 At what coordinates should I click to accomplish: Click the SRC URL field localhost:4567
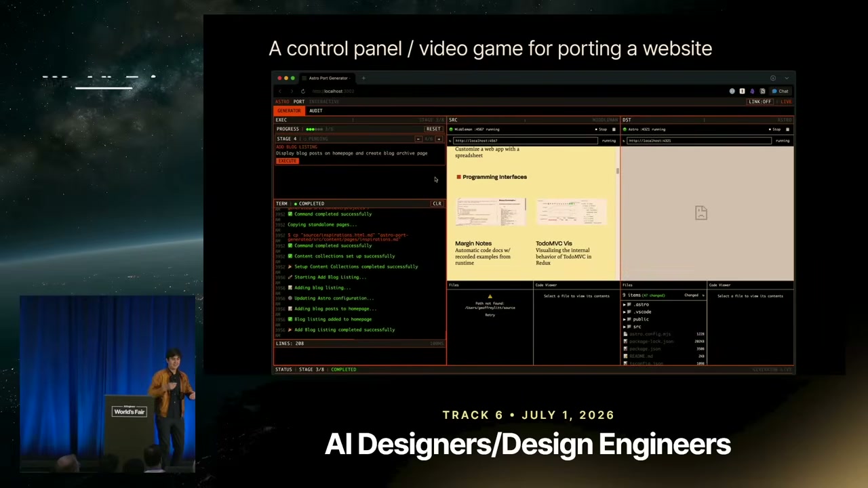click(x=526, y=141)
